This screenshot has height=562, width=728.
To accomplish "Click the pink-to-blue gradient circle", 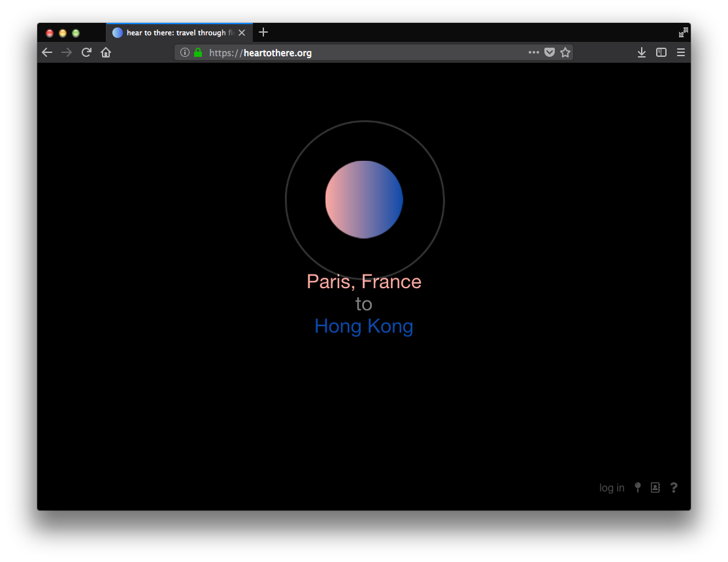I will click(x=364, y=199).
